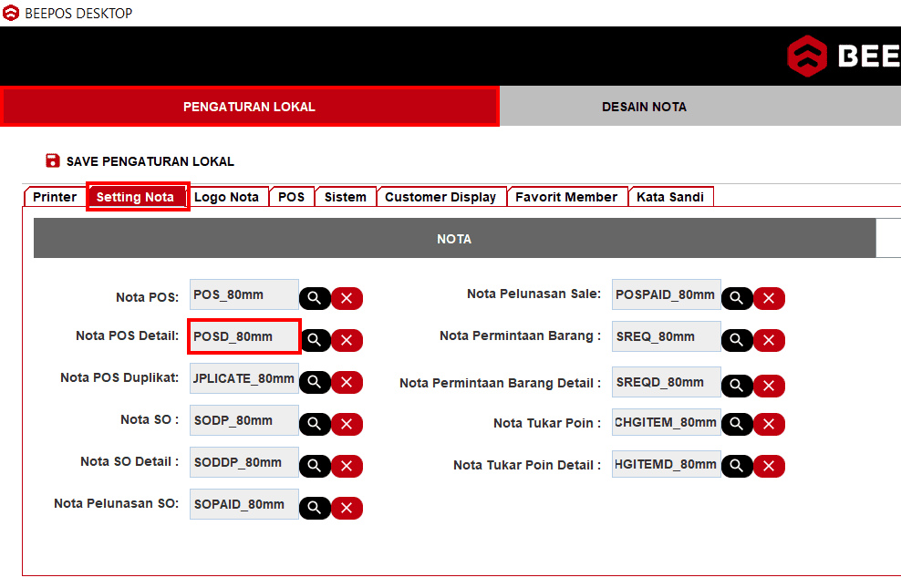901x588 pixels.
Task: Search template for Nota Tukar Poin
Action: coord(736,424)
